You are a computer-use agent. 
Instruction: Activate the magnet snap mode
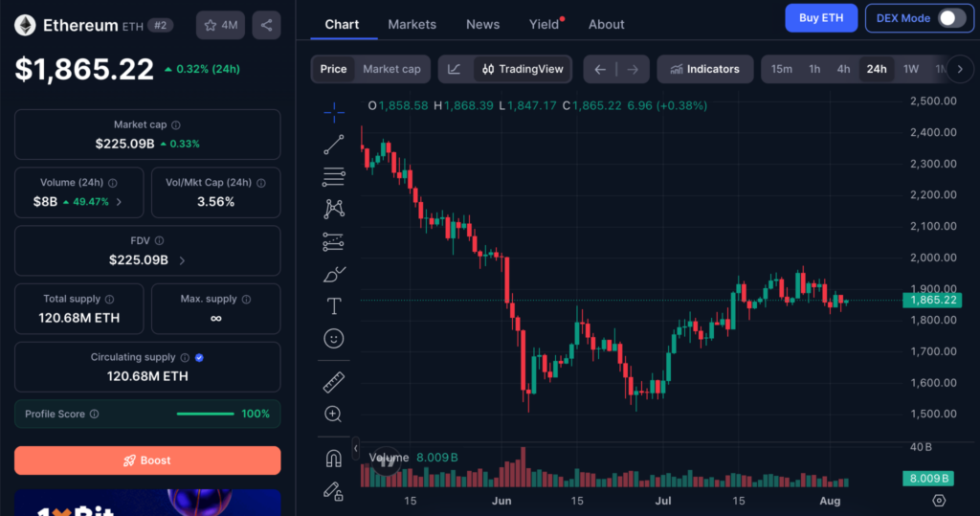coord(334,459)
